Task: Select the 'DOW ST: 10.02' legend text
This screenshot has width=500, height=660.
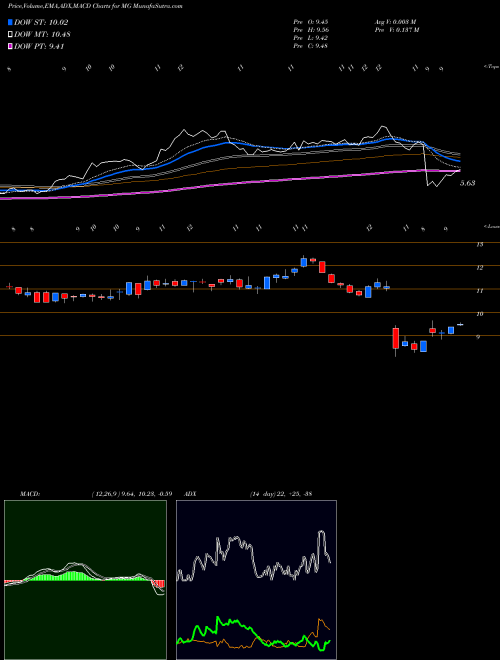Action: click(41, 22)
